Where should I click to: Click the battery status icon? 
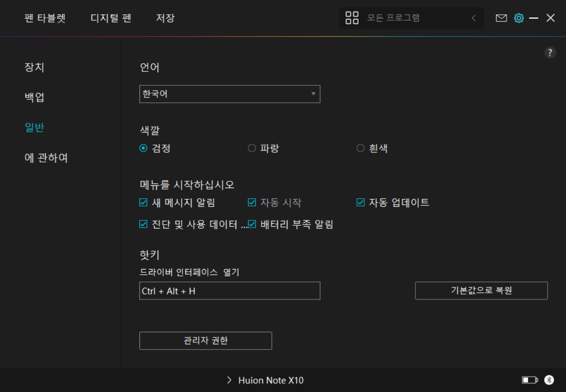[x=529, y=380]
